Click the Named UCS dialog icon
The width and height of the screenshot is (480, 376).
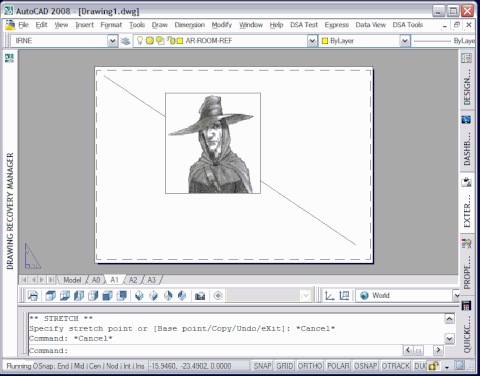[344, 296]
